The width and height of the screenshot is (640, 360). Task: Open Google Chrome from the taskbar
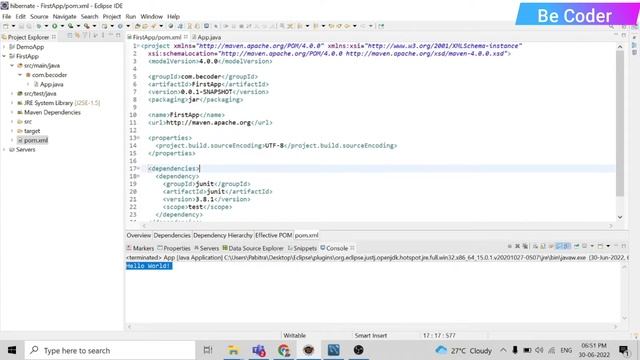284,350
